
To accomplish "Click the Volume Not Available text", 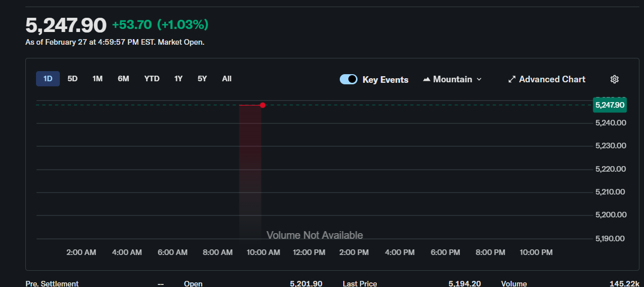I will click(314, 235).
